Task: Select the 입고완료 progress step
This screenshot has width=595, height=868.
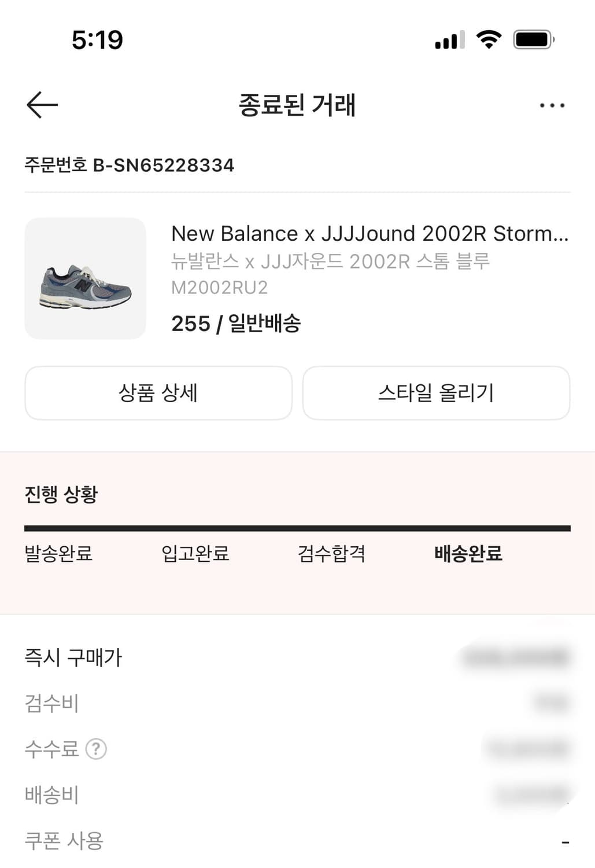Action: (195, 554)
